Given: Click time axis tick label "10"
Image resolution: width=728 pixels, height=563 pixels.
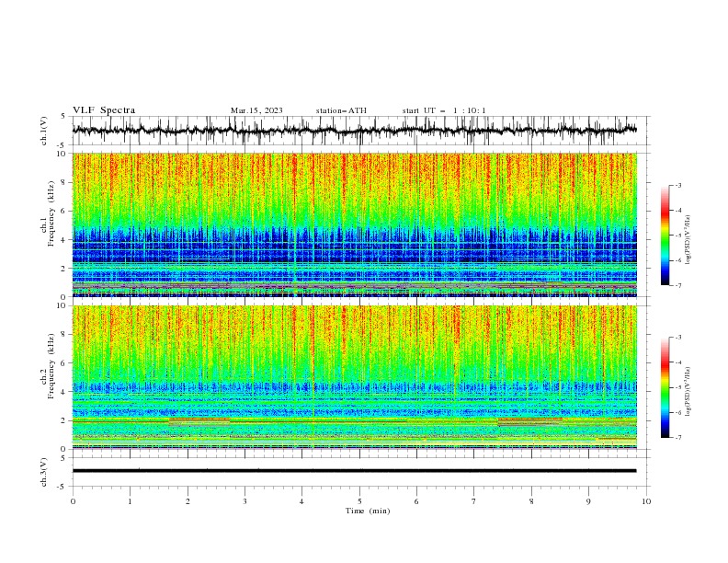Looking at the screenshot, I should [646, 501].
